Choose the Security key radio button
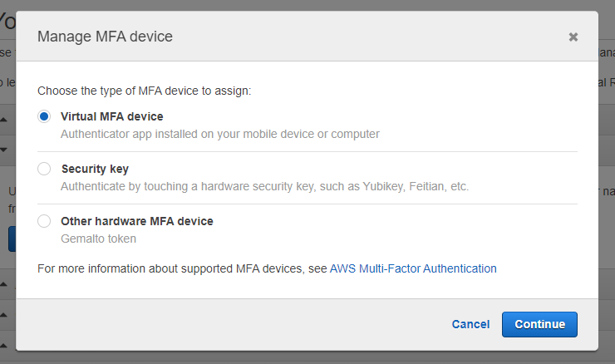The height and width of the screenshot is (364, 615). tap(44, 169)
